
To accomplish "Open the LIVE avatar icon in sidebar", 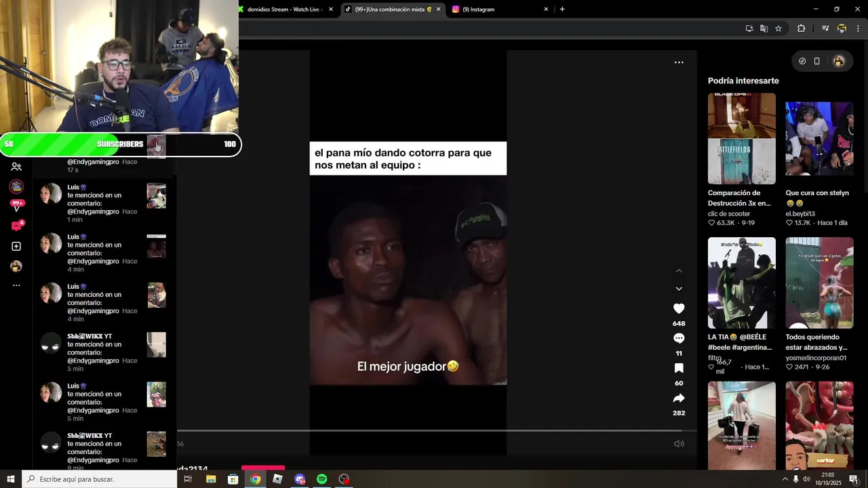I will pos(16,186).
